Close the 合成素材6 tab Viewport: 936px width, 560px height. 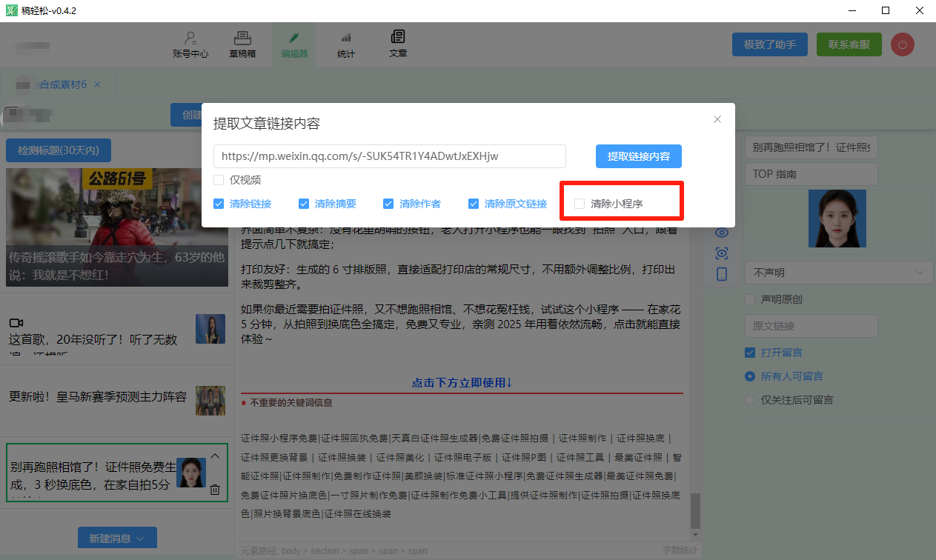tap(97, 84)
